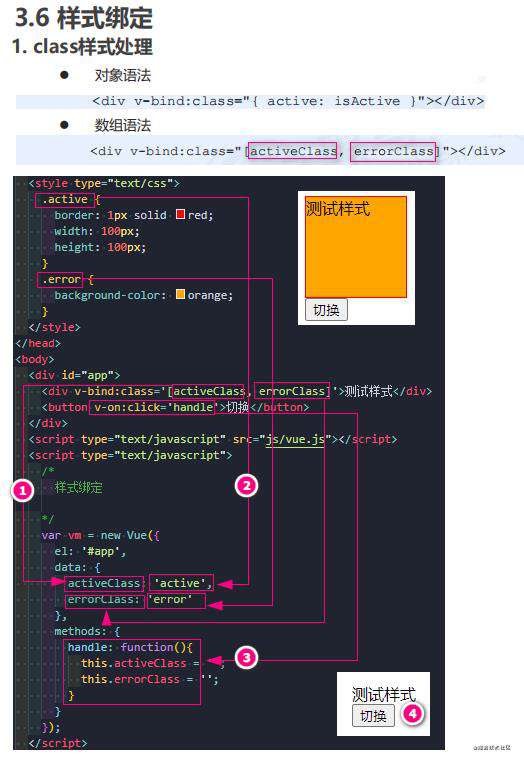
Task: Click the var vm = new Vue line
Action: click(100, 535)
